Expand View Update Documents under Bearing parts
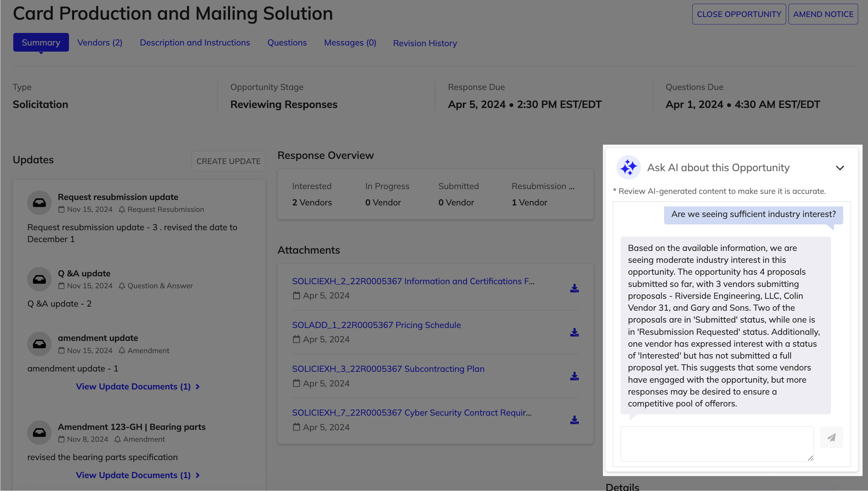 pos(138,475)
